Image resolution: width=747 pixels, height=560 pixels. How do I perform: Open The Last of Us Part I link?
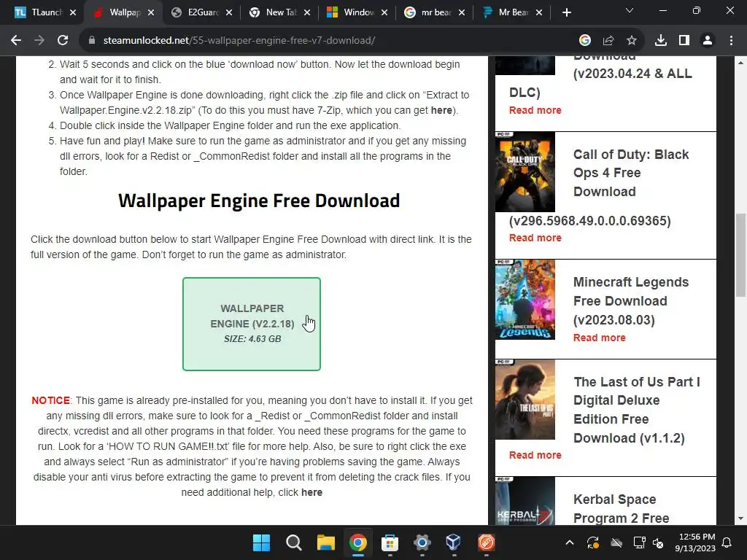(x=636, y=410)
